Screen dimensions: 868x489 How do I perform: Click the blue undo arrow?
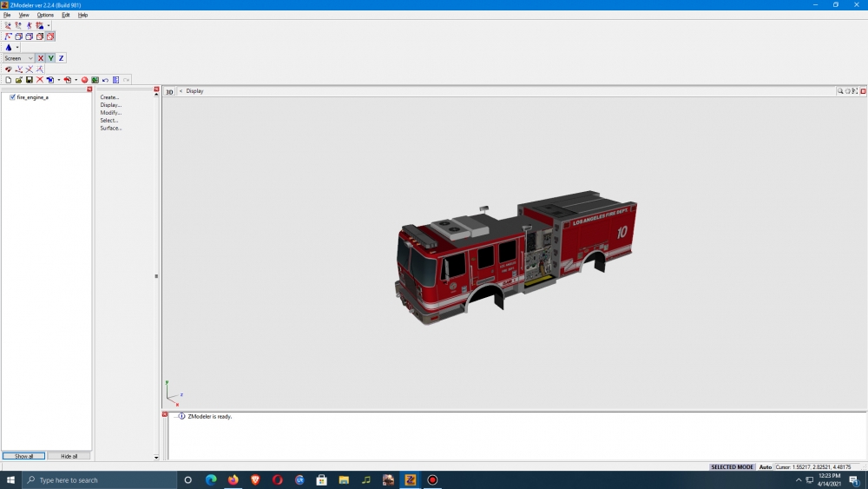tap(105, 80)
